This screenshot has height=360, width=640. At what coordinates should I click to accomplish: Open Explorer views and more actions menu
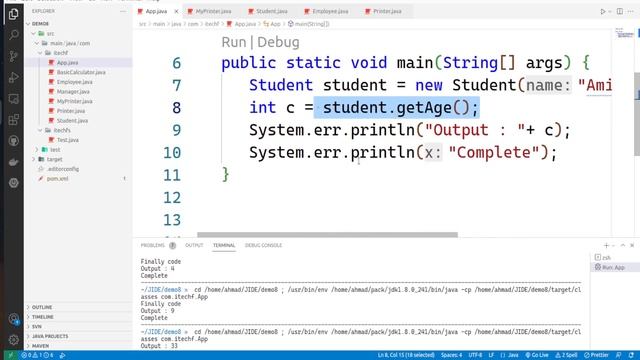(123, 11)
